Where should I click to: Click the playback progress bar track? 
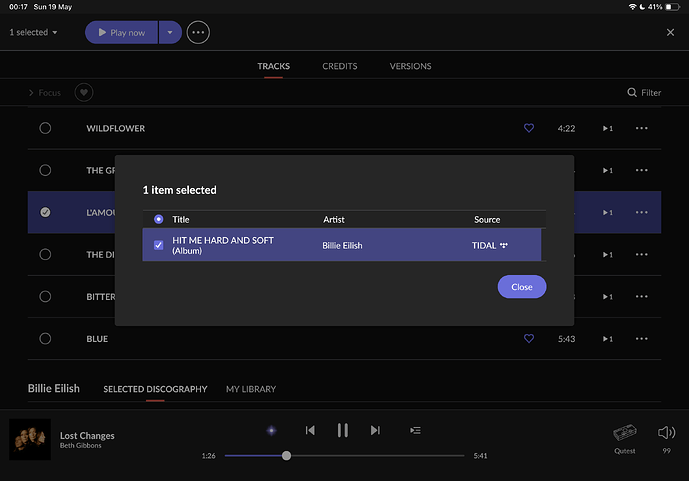pos(344,456)
